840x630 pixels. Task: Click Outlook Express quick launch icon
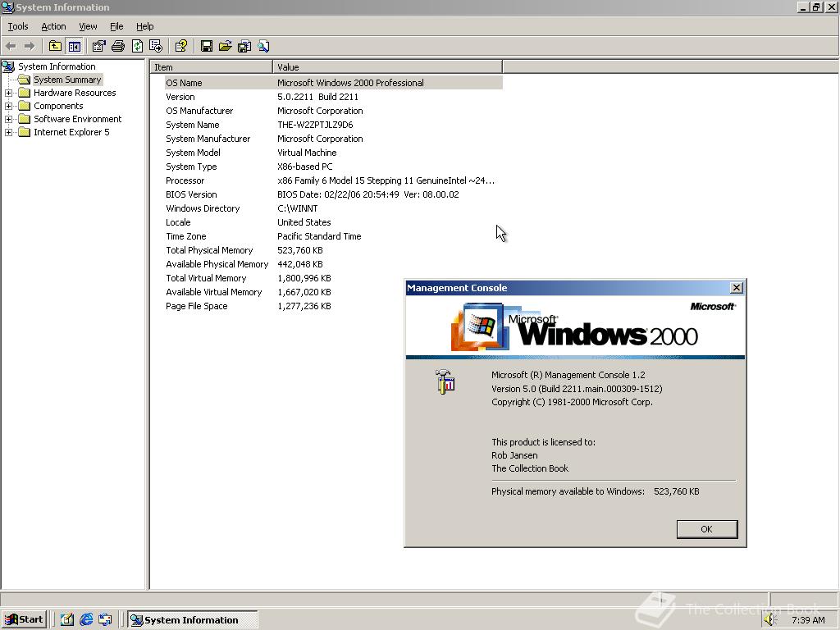105,620
